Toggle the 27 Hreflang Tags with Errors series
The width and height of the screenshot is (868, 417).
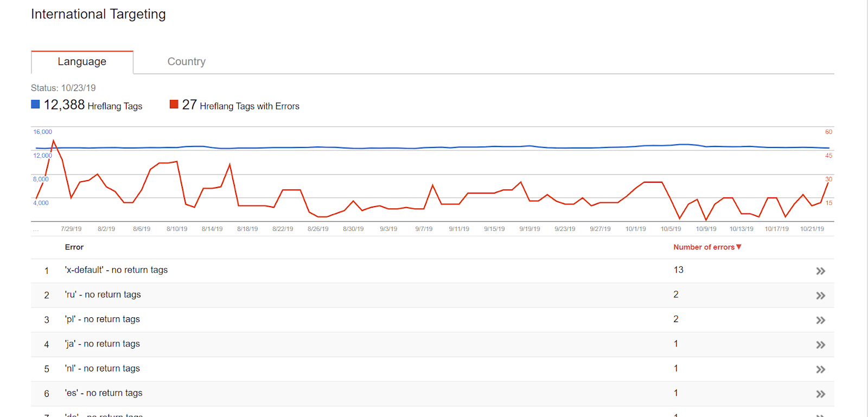coord(175,103)
